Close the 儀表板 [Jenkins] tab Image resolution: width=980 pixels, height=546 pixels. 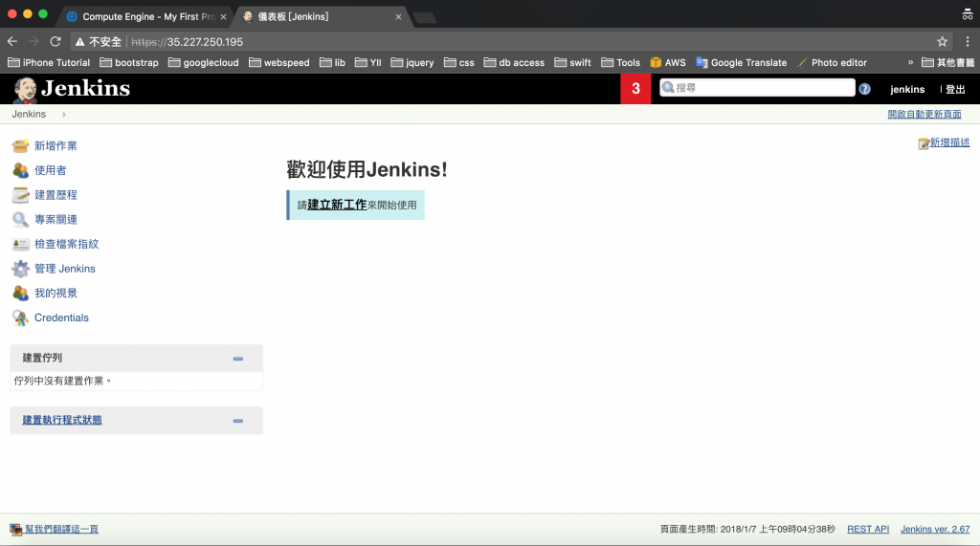coord(398,17)
